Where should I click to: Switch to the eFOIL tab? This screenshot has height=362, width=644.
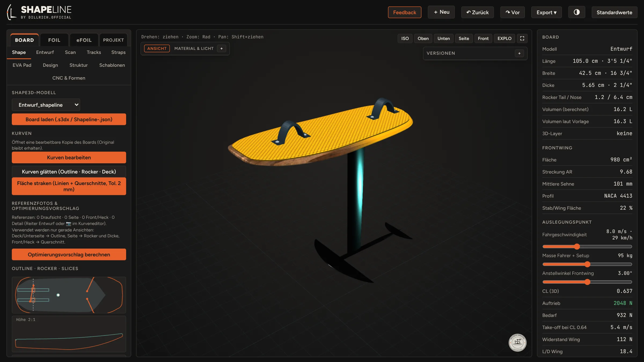[x=84, y=40]
